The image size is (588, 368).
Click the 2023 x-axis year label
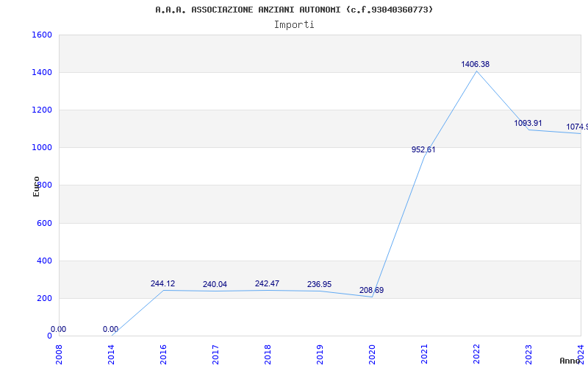[x=528, y=354]
